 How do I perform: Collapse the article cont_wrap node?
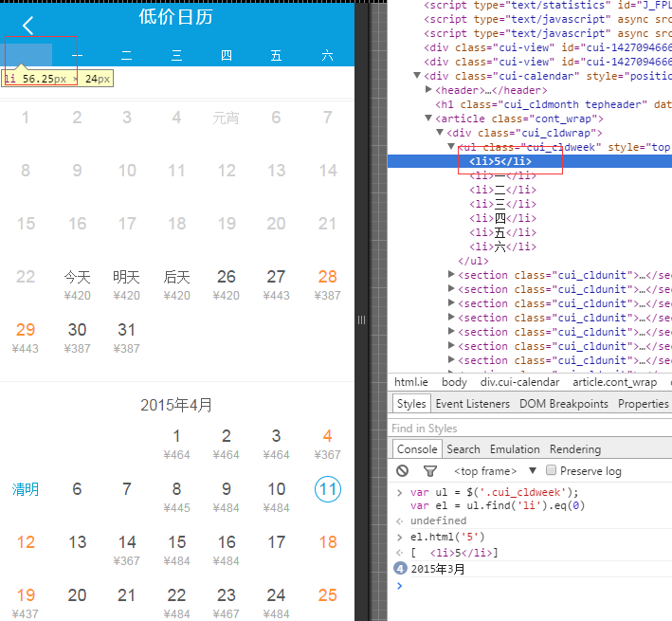point(429,119)
